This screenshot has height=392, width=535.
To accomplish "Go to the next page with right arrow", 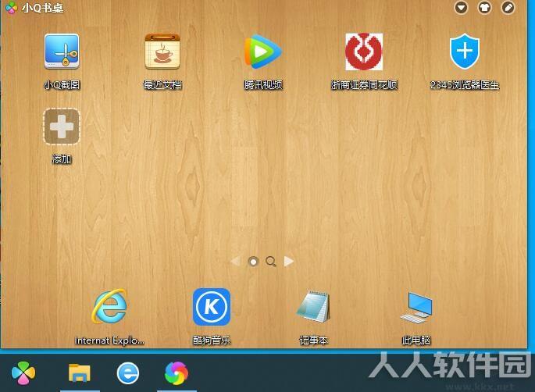I will point(289,262).
